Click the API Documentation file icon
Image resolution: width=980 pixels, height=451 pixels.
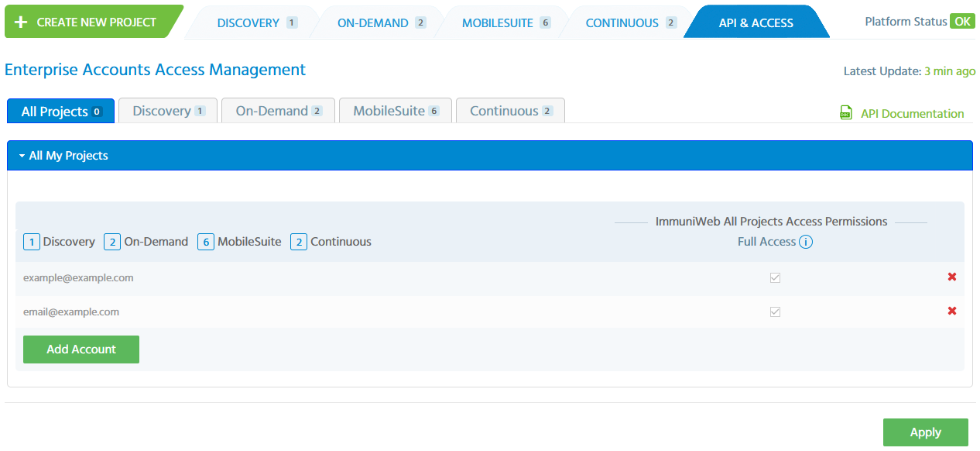846,113
